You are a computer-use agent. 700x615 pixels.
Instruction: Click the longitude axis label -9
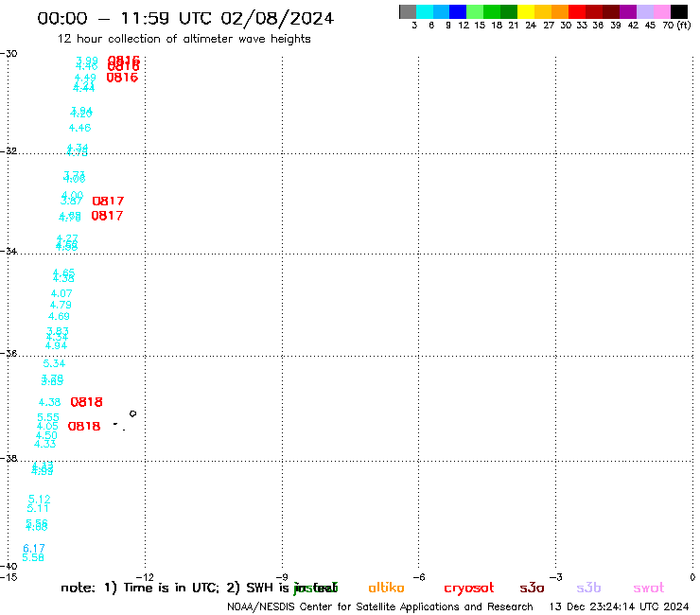coord(282,577)
